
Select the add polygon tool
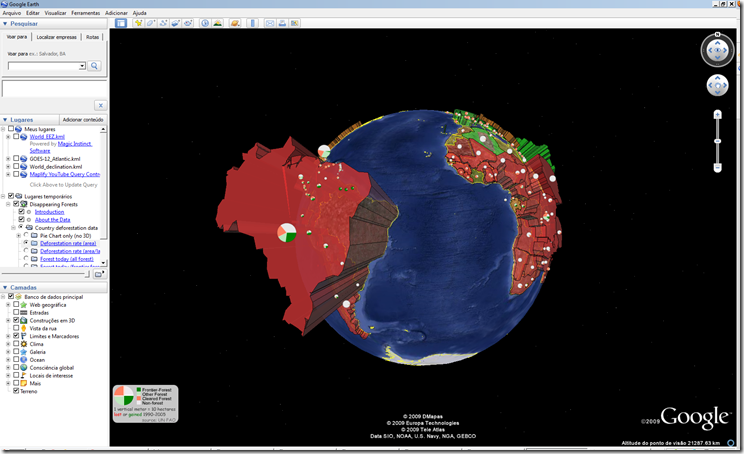[151, 23]
